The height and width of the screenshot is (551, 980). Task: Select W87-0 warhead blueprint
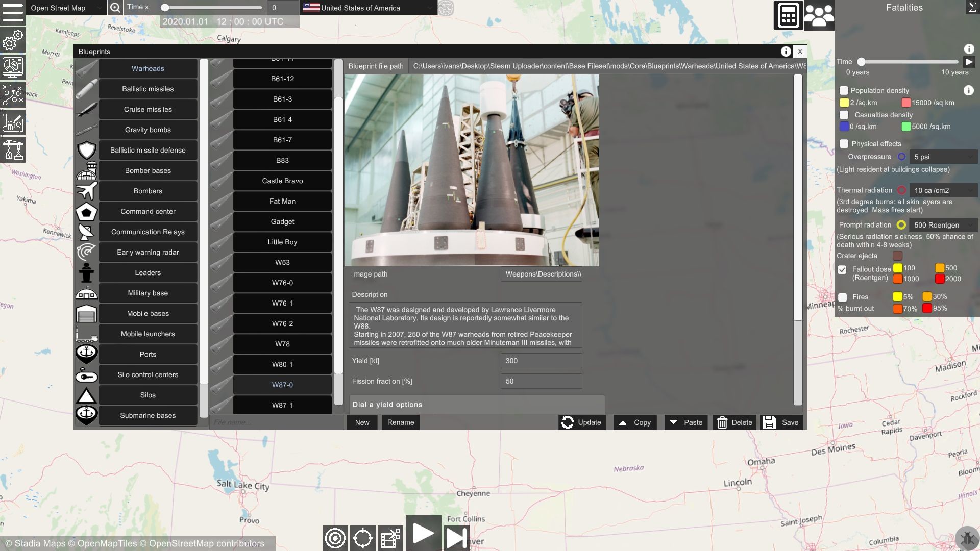(282, 384)
